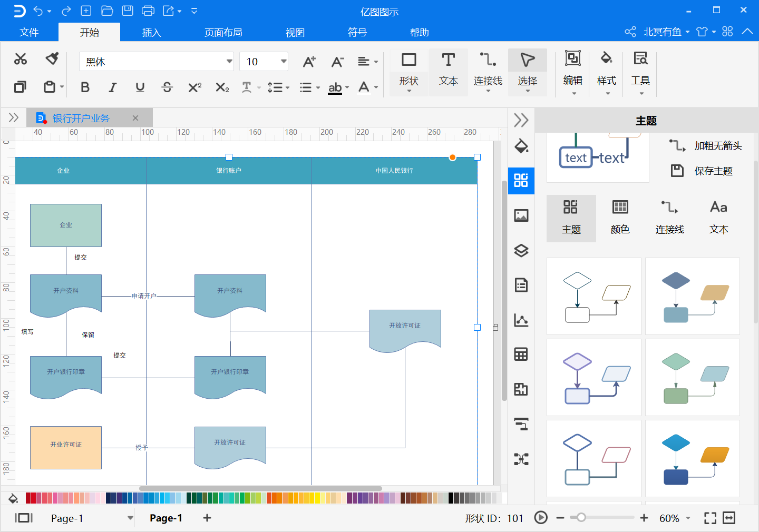Select 颜色 in theme options
The image size is (759, 532).
click(620, 218)
